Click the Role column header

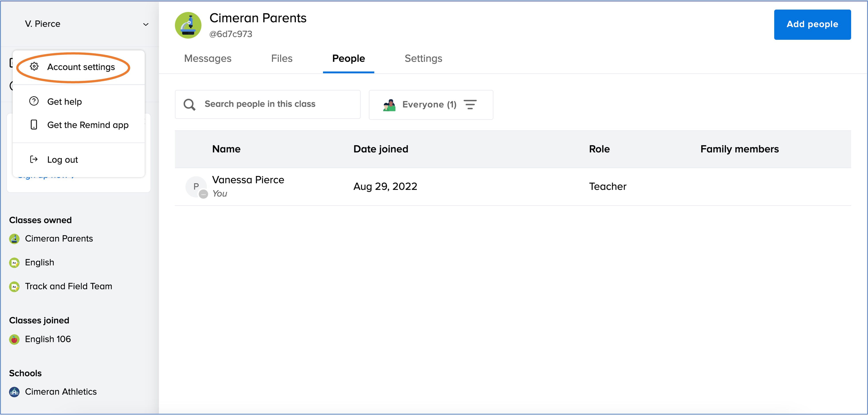coord(599,149)
